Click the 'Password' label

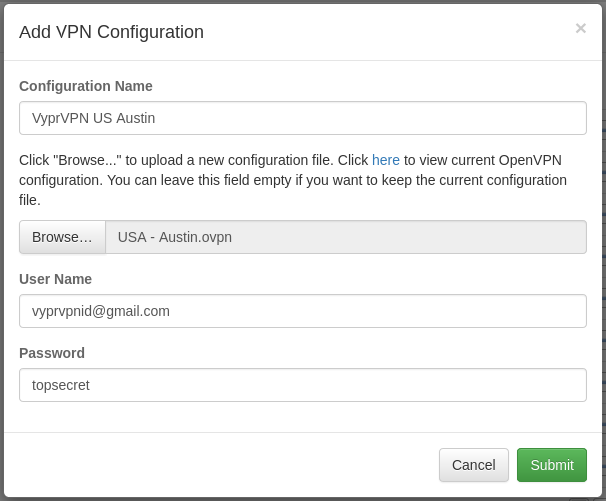click(x=52, y=353)
